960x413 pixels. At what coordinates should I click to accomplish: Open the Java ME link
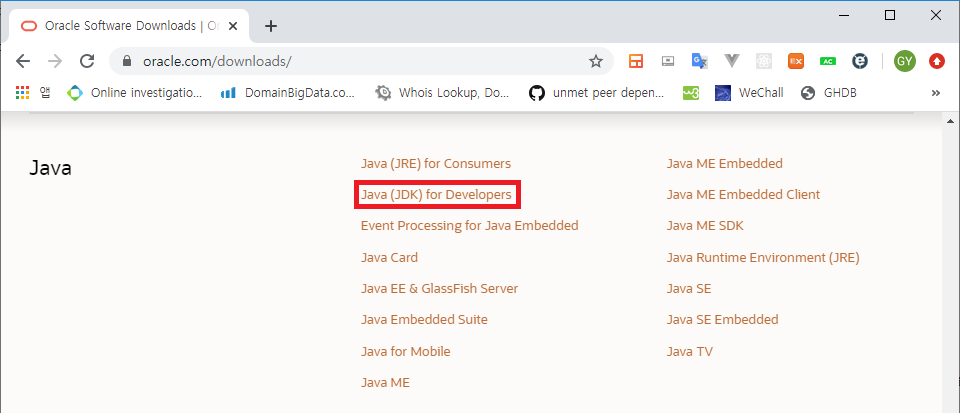[x=385, y=382]
